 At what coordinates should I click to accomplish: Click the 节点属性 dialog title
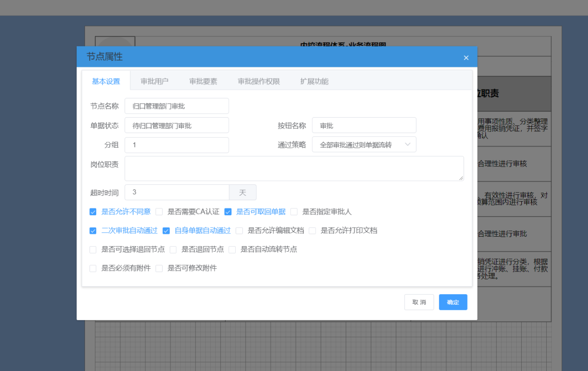(104, 57)
